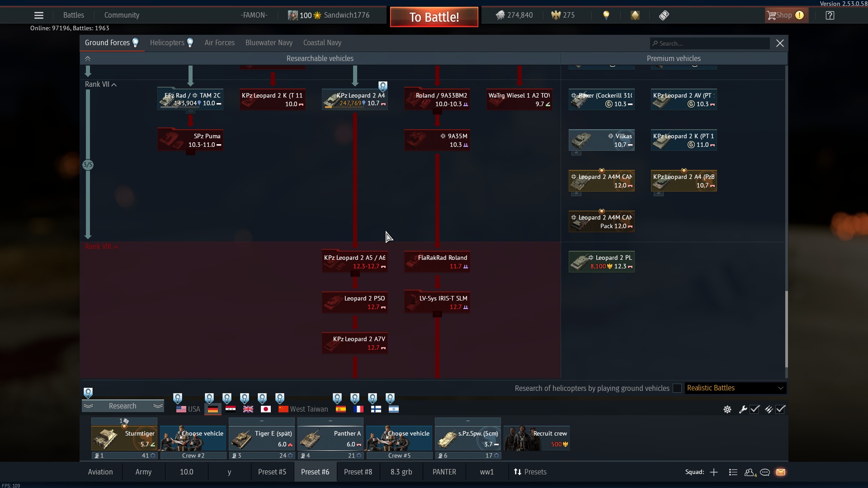Open the mail inbox envelope icon

click(781, 472)
